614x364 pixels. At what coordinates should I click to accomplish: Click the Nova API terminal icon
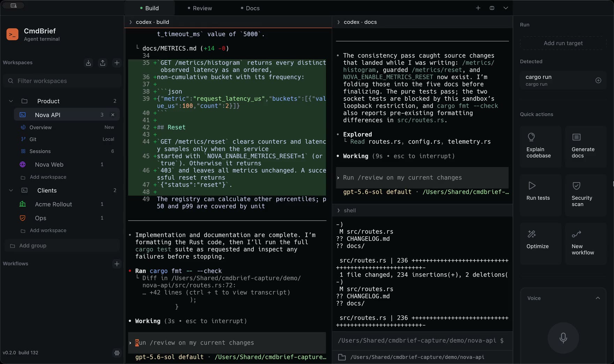coord(23,115)
